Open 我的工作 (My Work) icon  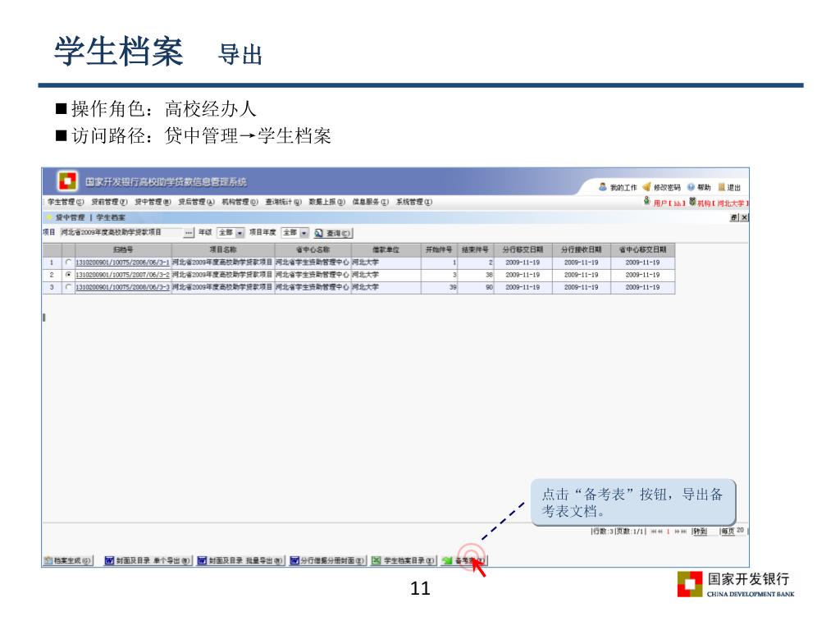pyautogui.click(x=603, y=187)
